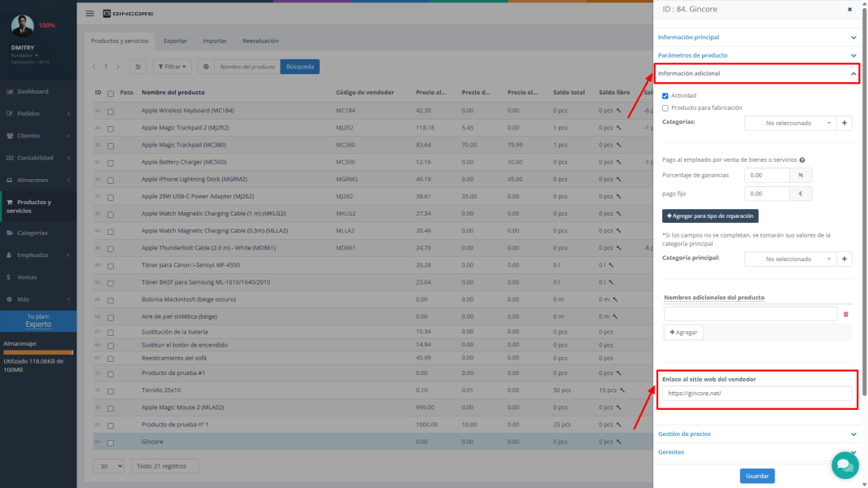Image resolution: width=868 pixels, height=488 pixels.
Task: Edit free balance of Apple iPhone Lightning Dock
Action: pos(619,179)
